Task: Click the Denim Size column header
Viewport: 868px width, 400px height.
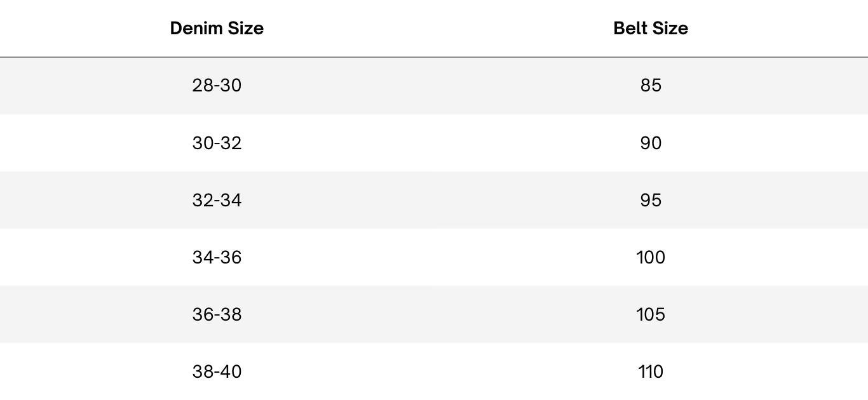Action: point(217,28)
